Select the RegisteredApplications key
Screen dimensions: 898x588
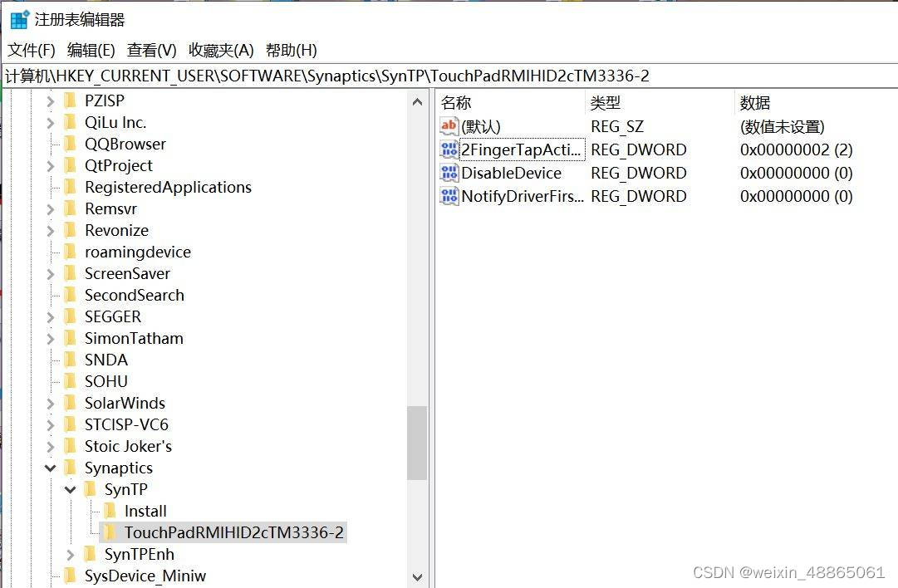(x=169, y=187)
